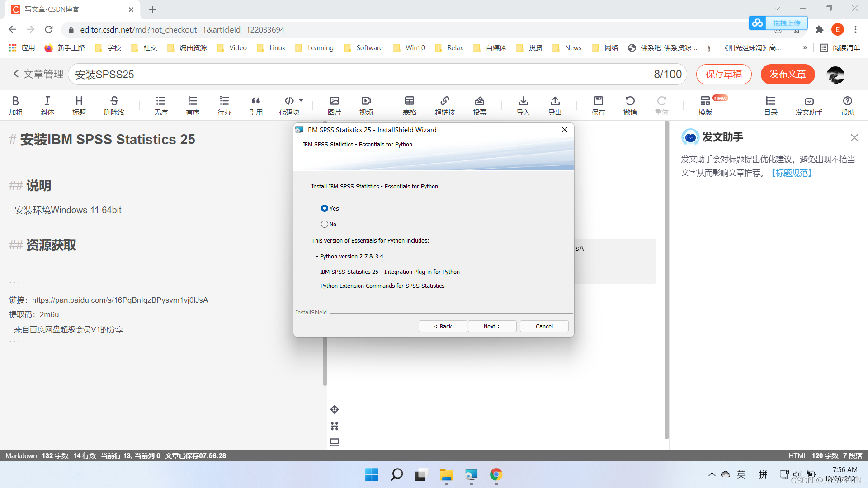Open code block language dropdown arrow
Image resolution: width=868 pixels, height=488 pixels.
(x=301, y=101)
